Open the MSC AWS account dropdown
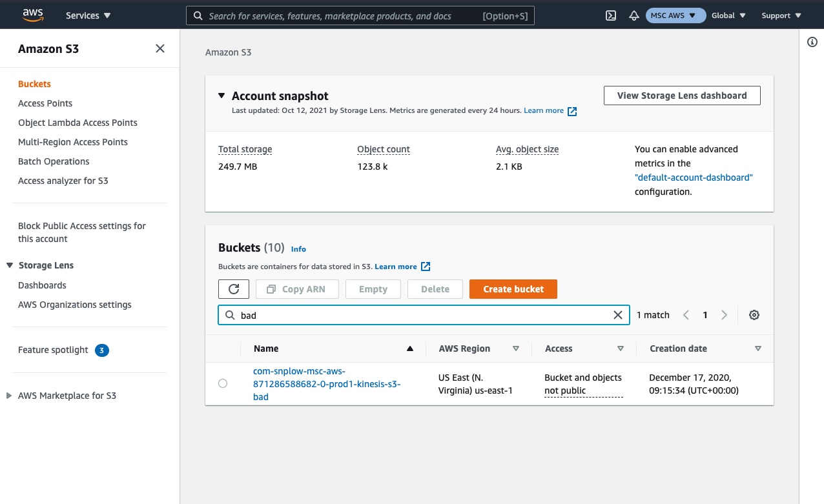This screenshot has width=824, height=504. (x=675, y=15)
